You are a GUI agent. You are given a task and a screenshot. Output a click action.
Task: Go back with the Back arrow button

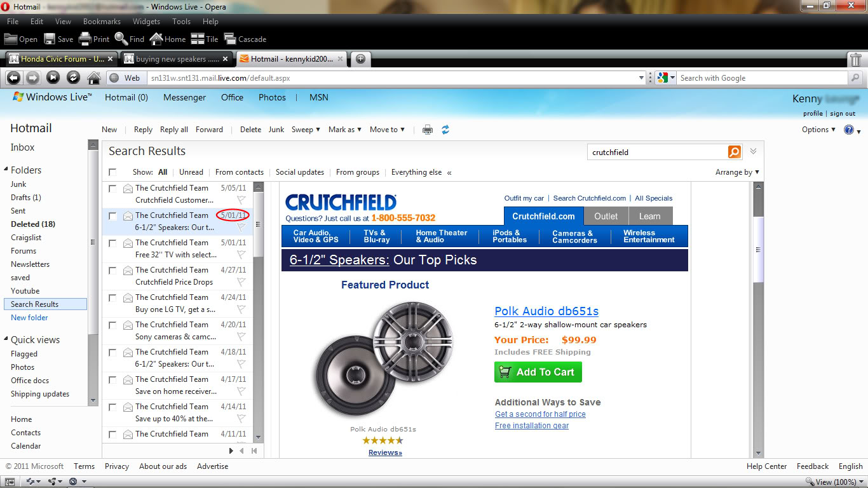[13, 78]
